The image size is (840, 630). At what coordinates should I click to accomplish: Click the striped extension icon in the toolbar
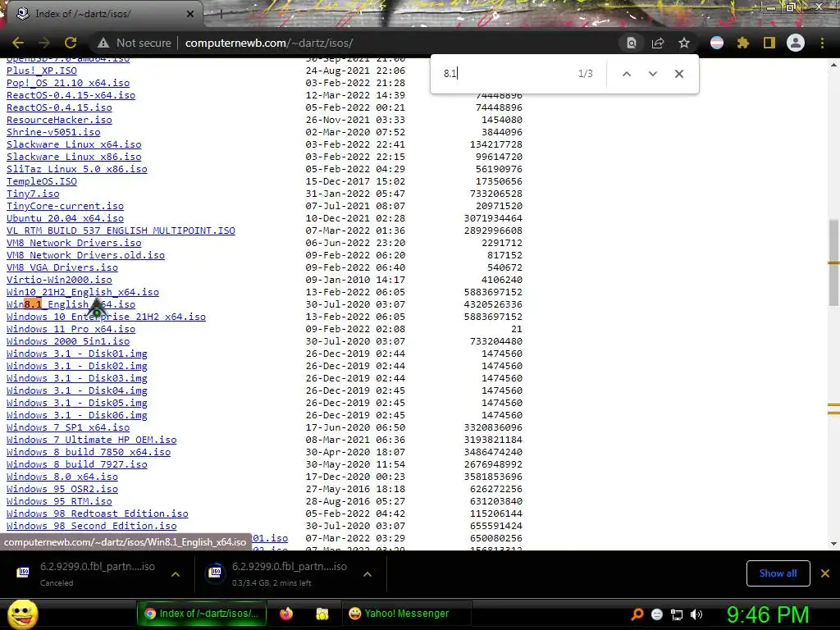tap(717, 43)
